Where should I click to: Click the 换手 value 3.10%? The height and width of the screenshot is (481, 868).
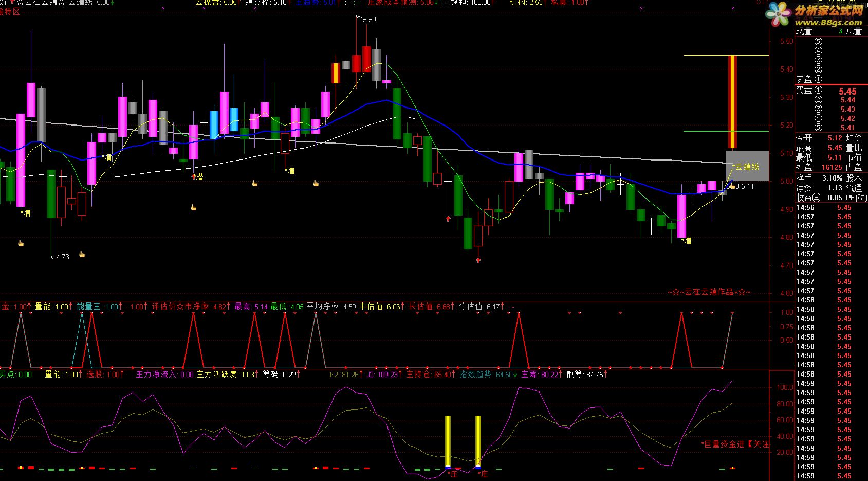pos(832,178)
